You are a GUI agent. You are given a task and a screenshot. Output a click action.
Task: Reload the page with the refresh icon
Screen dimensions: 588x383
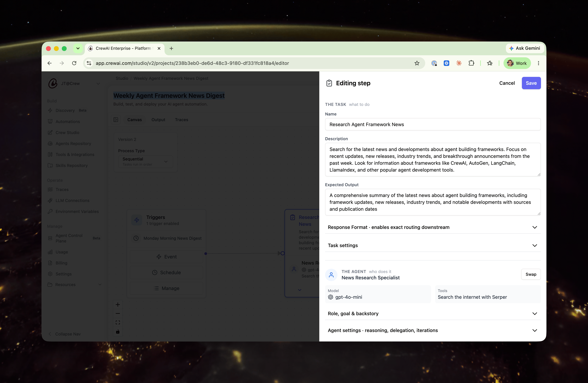coord(74,63)
